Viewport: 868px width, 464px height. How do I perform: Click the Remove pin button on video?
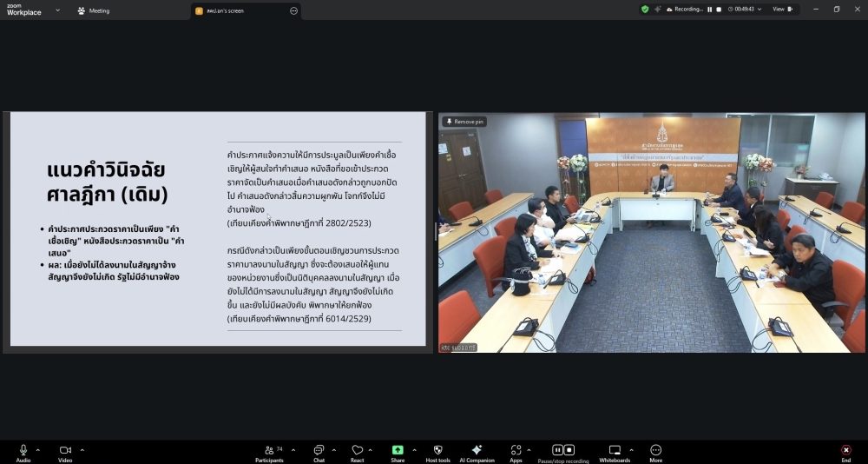[x=464, y=122]
